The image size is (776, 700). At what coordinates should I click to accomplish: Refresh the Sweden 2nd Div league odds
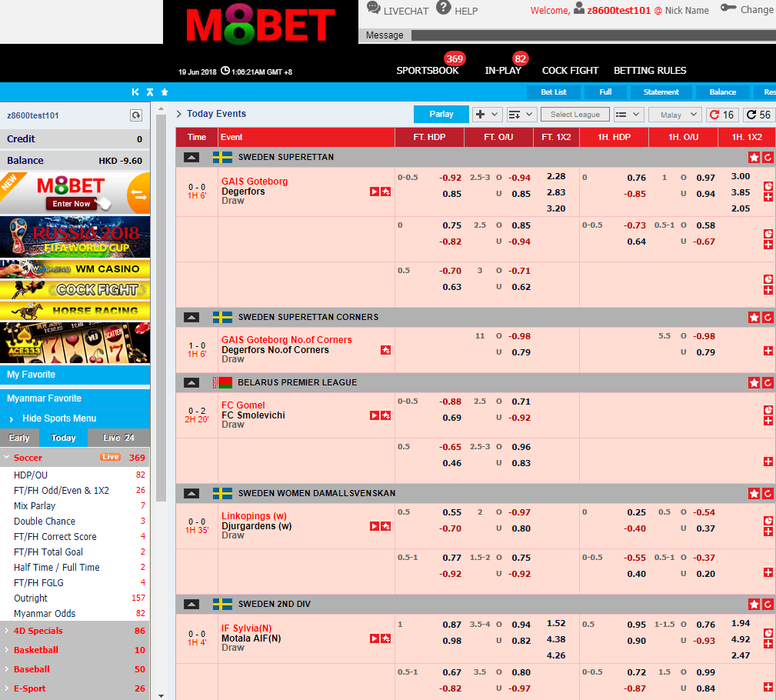(768, 605)
